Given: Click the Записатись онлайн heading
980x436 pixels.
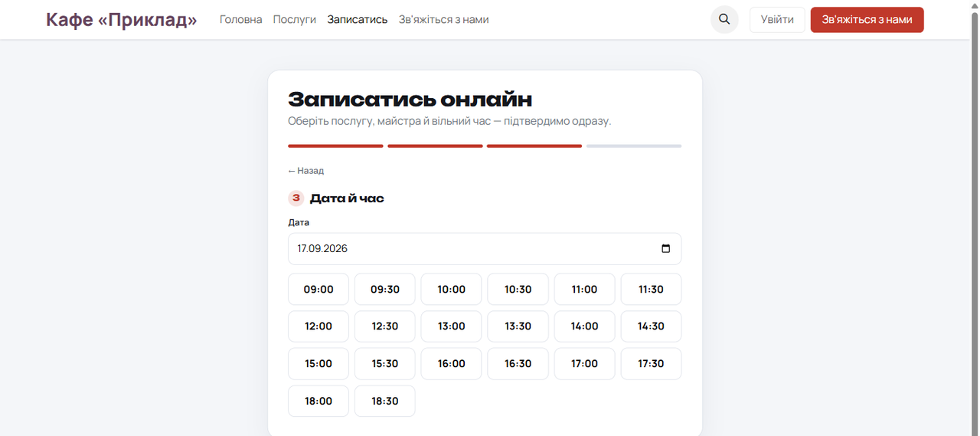Looking at the screenshot, I should pyautogui.click(x=410, y=100).
